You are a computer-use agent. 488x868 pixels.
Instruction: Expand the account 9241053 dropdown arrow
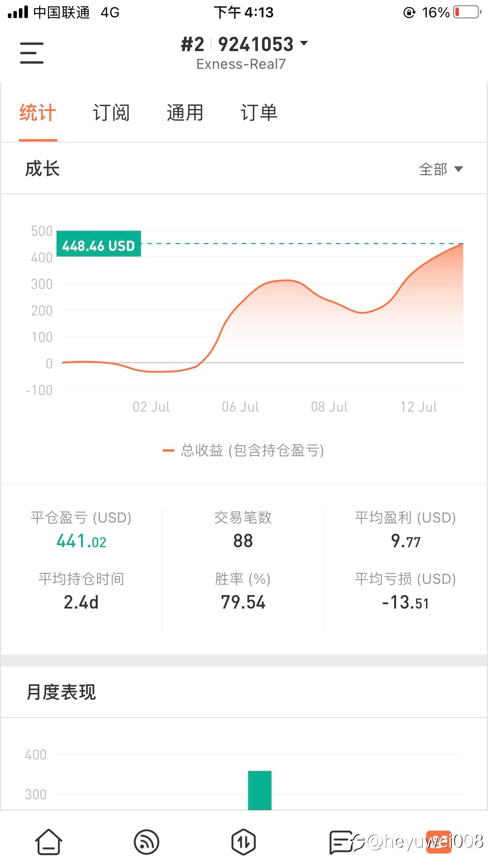click(x=304, y=43)
